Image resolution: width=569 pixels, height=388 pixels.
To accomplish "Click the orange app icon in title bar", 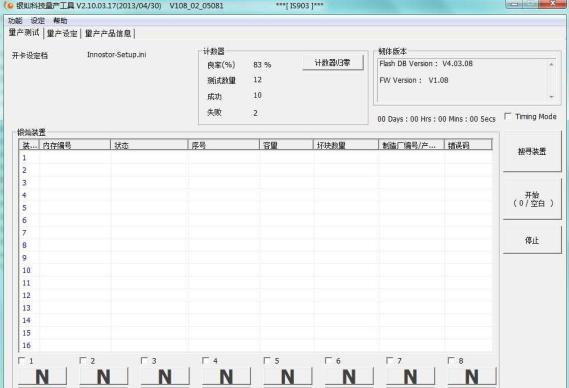I will pyautogui.click(x=9, y=5).
